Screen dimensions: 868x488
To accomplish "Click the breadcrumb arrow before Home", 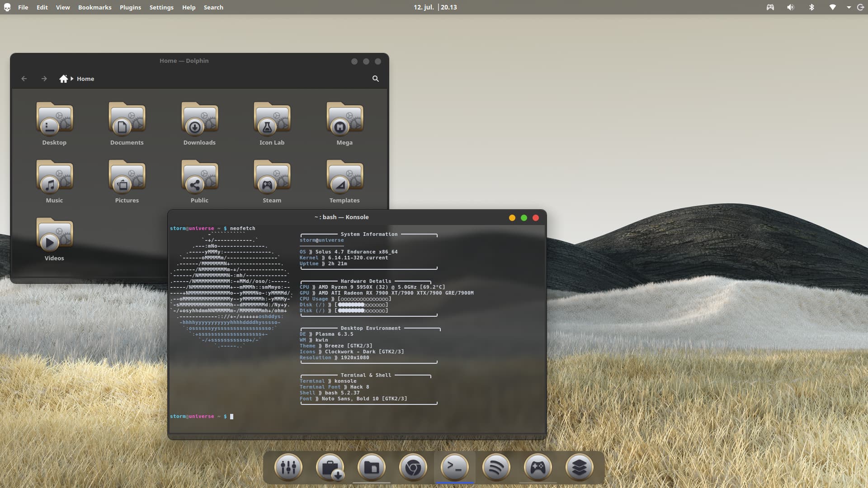I will pyautogui.click(x=72, y=79).
